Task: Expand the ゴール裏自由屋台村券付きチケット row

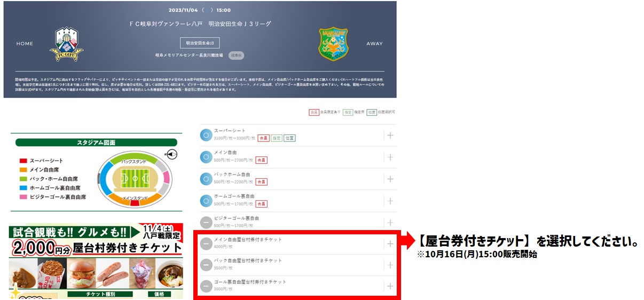Action: coord(390,286)
